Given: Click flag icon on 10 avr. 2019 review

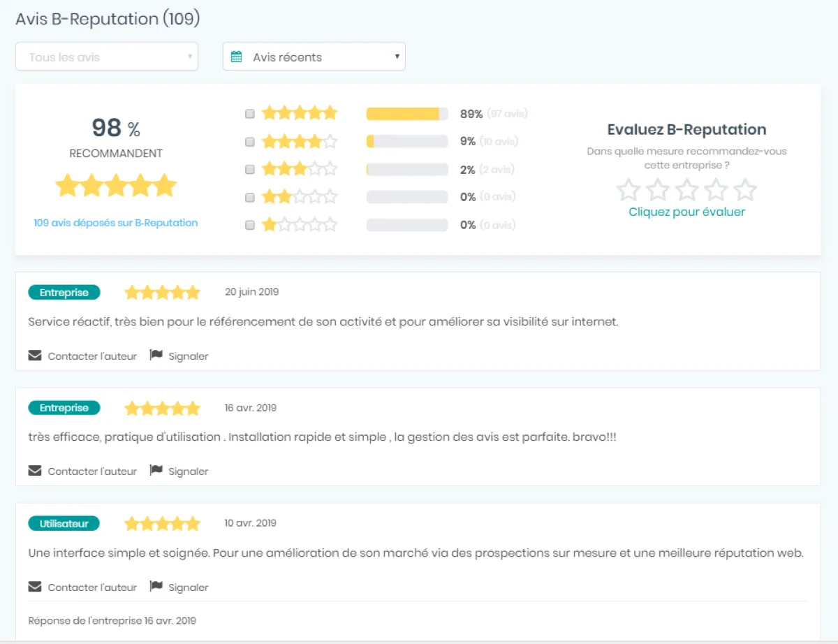Looking at the screenshot, I should point(156,587).
